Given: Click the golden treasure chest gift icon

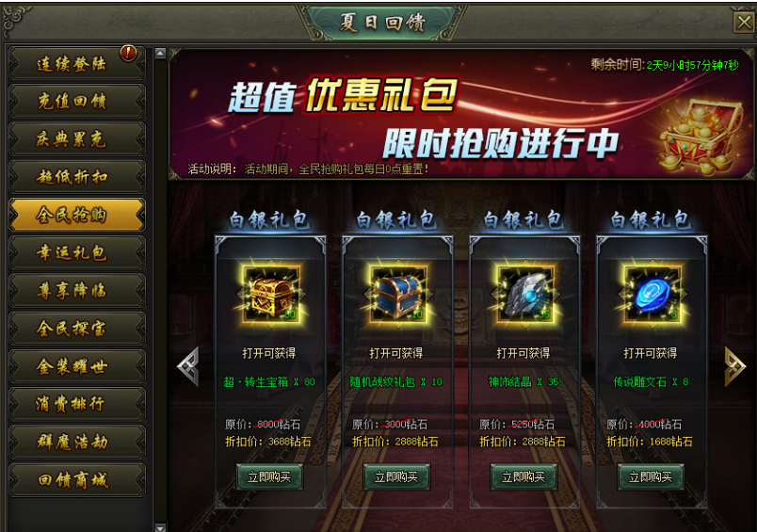Looking at the screenshot, I should point(271,295).
